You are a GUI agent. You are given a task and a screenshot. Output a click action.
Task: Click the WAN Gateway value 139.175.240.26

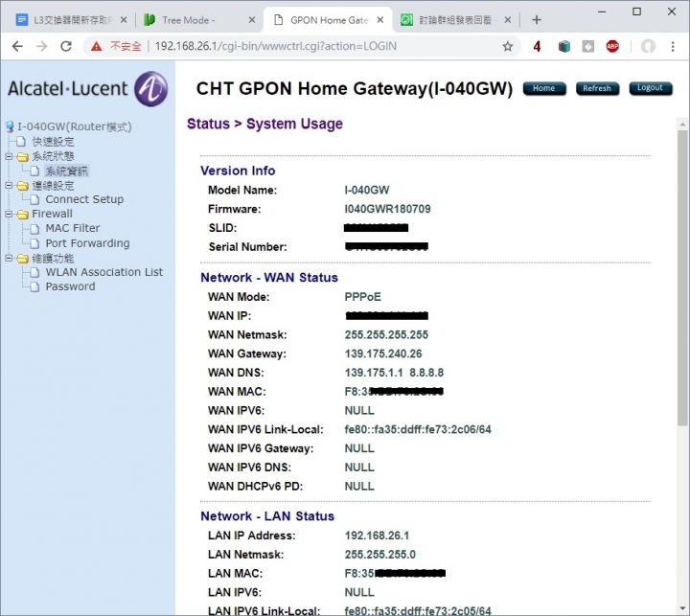click(382, 354)
